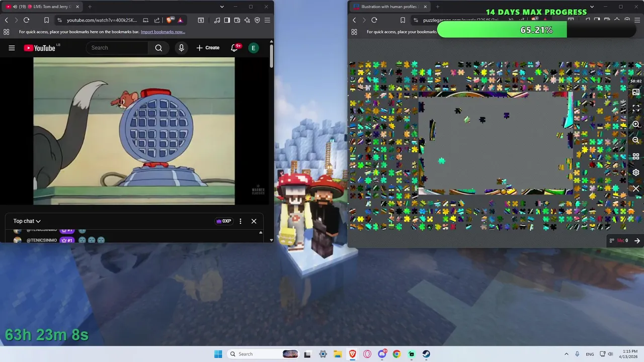The width and height of the screenshot is (644, 362).
Task: Open the tab search dropdown in puzzle window
Action: (x=592, y=7)
